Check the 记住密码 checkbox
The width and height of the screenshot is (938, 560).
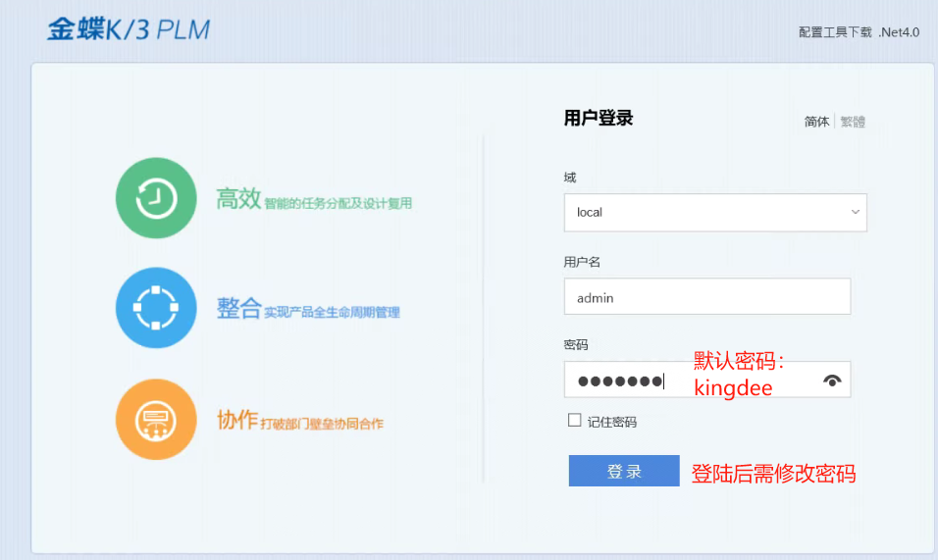tap(574, 420)
